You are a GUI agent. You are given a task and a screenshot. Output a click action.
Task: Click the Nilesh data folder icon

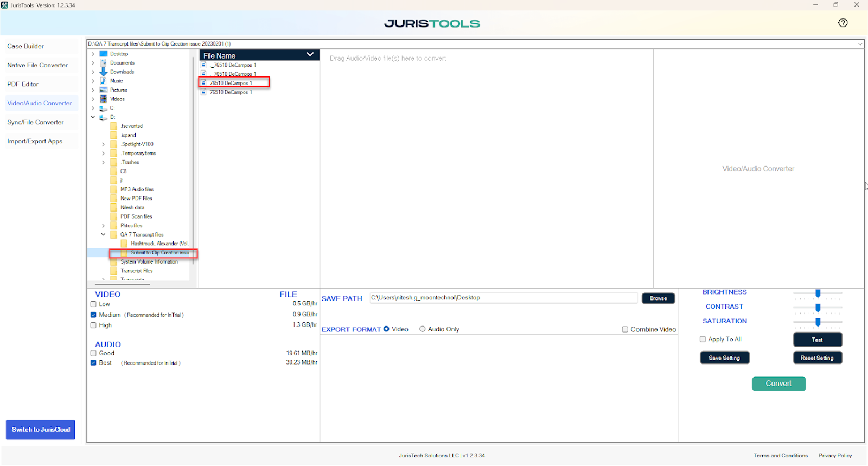(x=114, y=207)
